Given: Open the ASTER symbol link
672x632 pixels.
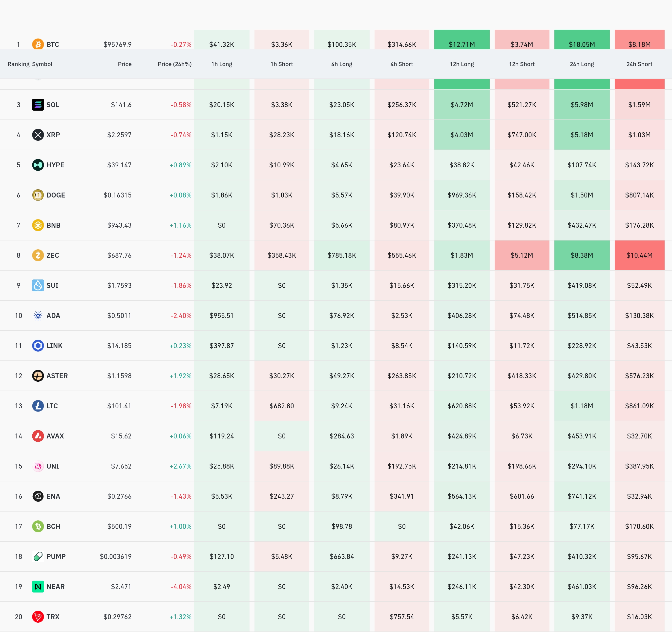Looking at the screenshot, I should [x=57, y=375].
